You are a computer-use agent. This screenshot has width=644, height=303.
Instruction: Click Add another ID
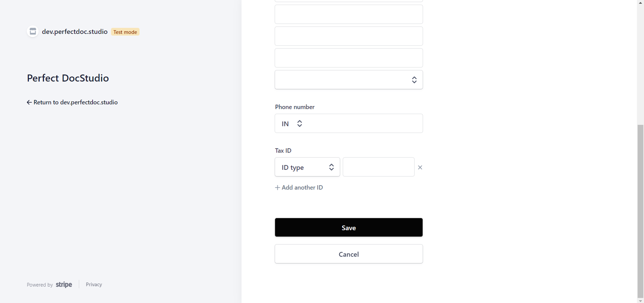coord(302,188)
